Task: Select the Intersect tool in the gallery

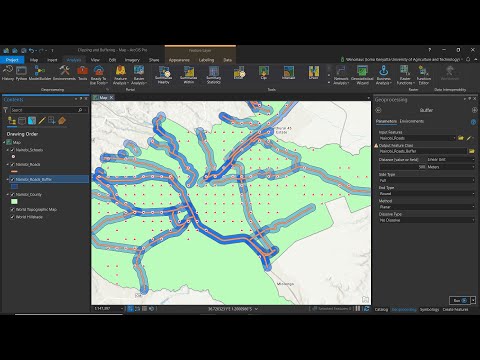Action: tap(289, 73)
